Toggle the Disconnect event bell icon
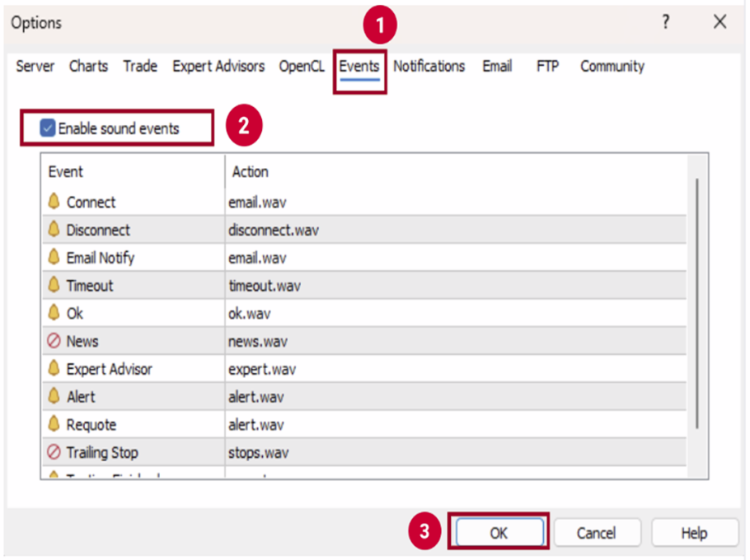 pyautogui.click(x=54, y=230)
